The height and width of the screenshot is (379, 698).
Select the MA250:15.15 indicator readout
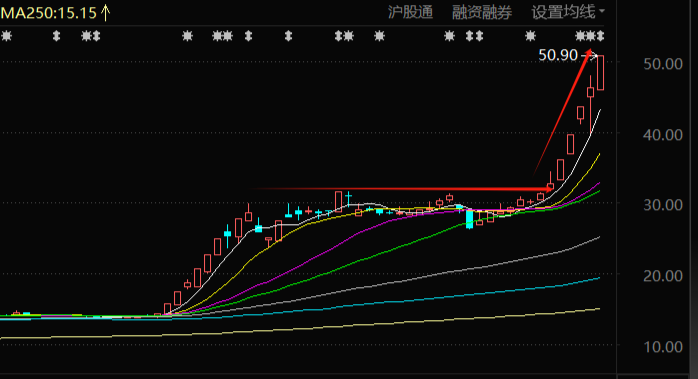click(x=55, y=12)
